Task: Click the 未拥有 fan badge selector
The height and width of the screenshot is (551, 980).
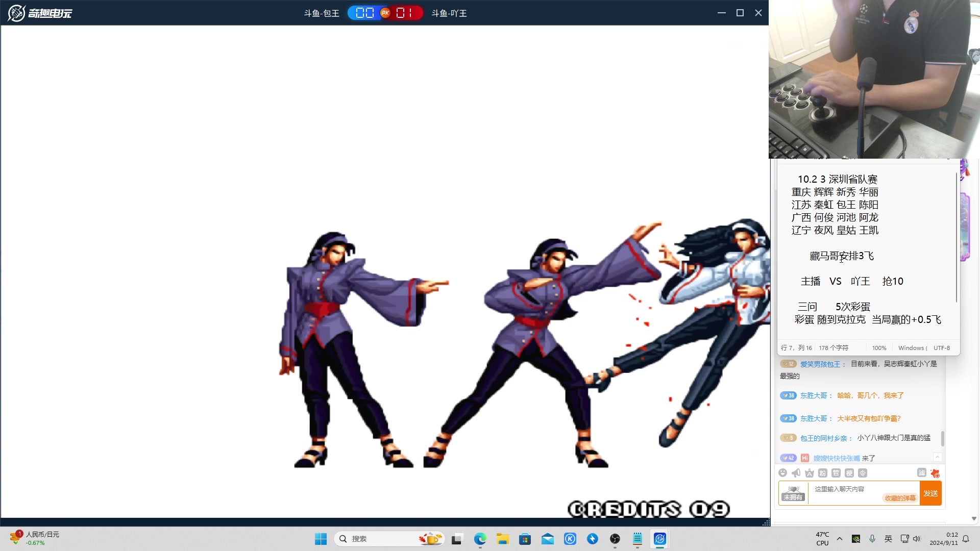Action: click(793, 493)
